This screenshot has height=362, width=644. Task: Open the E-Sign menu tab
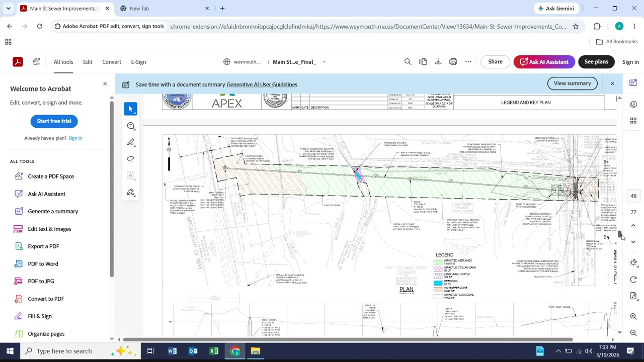138,62
